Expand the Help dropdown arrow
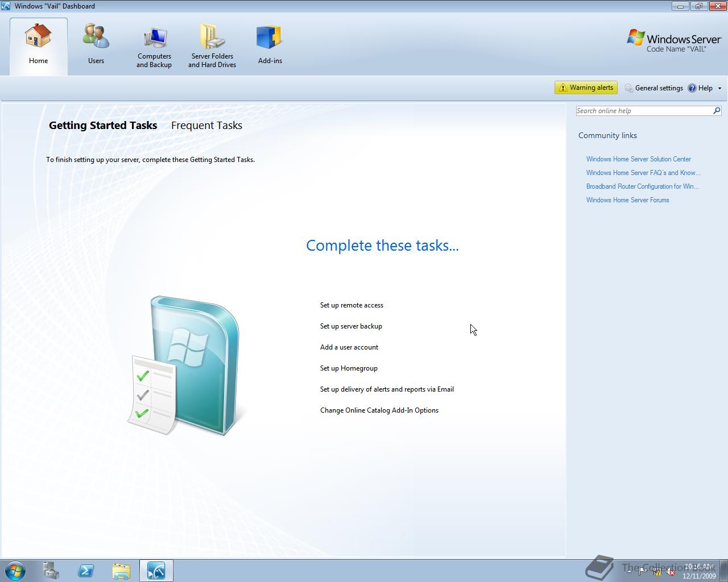The height and width of the screenshot is (582, 728). pos(719,88)
